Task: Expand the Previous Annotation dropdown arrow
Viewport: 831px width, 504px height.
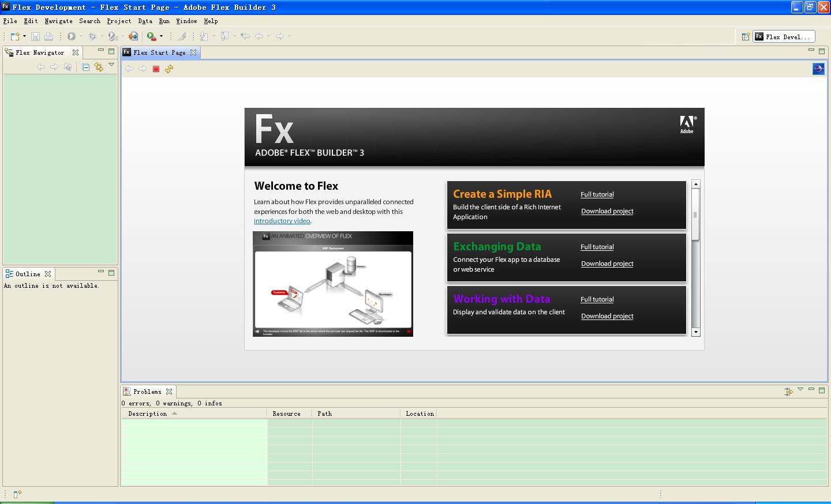Action: click(234, 36)
